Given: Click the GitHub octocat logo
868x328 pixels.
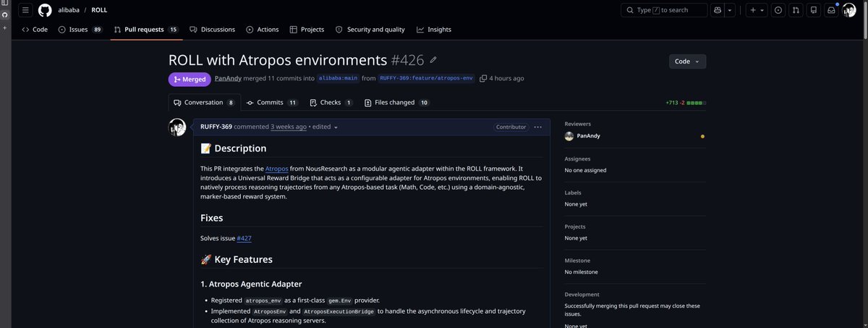Looking at the screenshot, I should pyautogui.click(x=45, y=10).
